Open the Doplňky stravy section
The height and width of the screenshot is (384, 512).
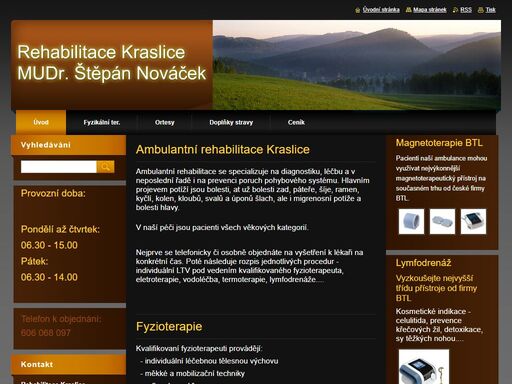(x=231, y=122)
